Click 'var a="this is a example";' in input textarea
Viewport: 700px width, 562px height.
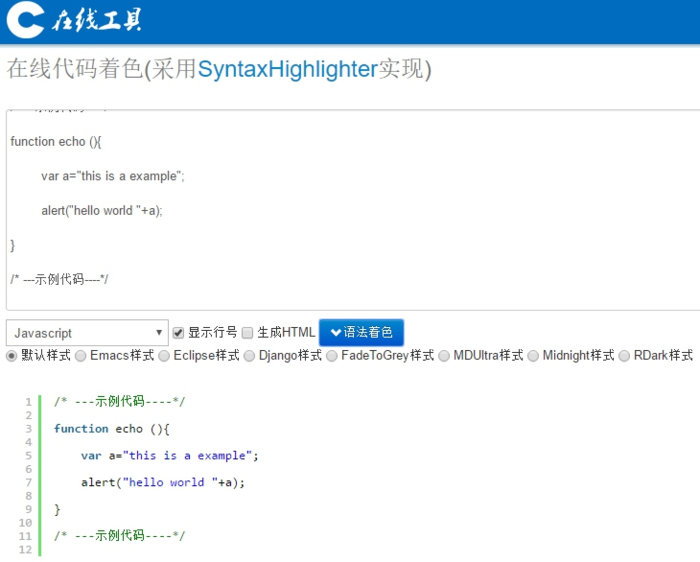coord(112,176)
